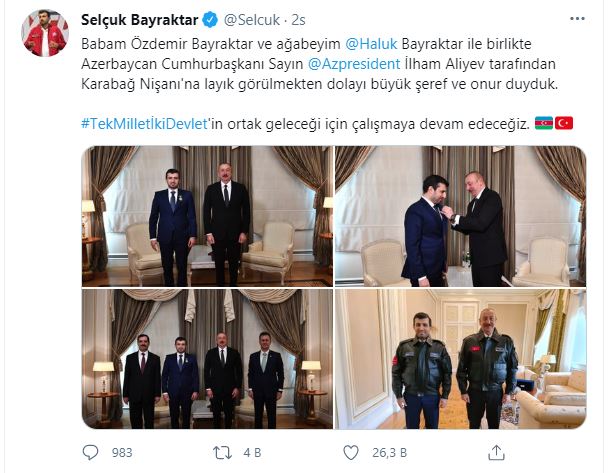
Task: Open the @Azpresident mention link
Action: point(354,64)
